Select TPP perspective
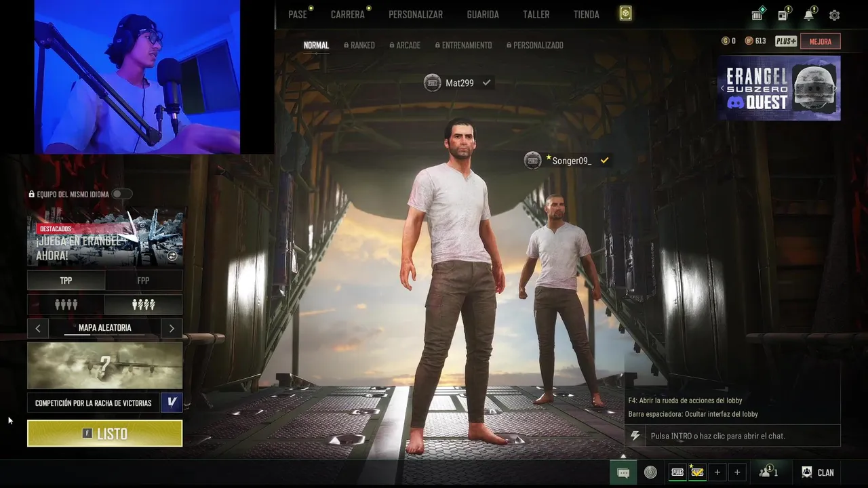This screenshot has height=488, width=868. 66,281
